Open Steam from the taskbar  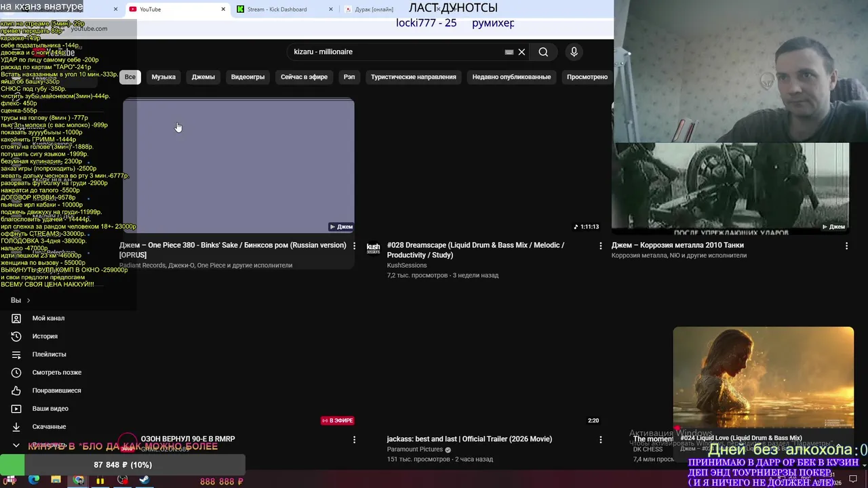(x=144, y=480)
